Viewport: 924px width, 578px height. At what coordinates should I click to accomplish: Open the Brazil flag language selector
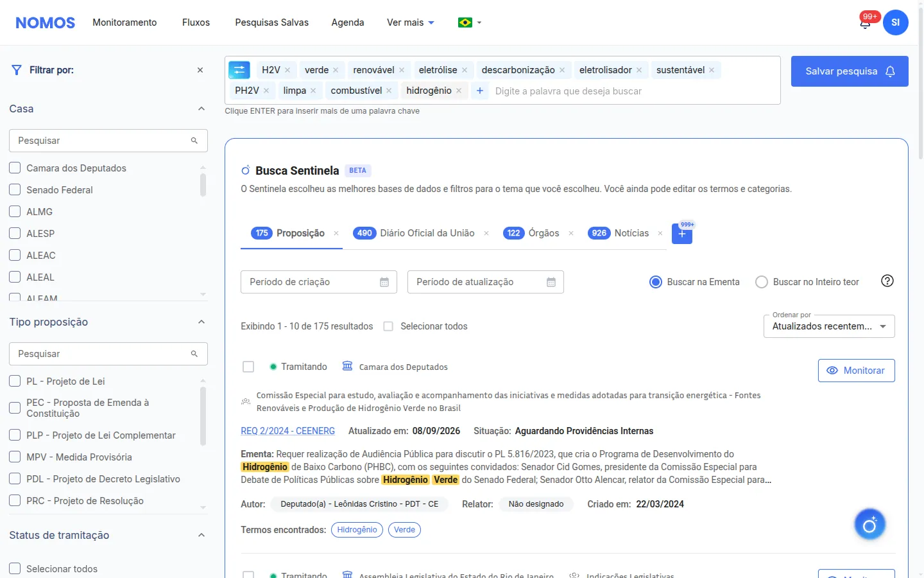pos(470,22)
